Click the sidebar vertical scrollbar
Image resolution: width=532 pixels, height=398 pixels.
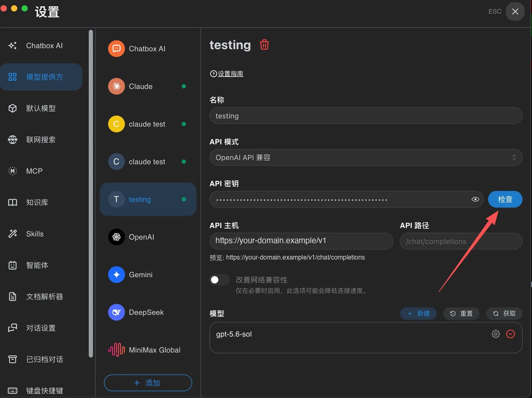click(91, 194)
